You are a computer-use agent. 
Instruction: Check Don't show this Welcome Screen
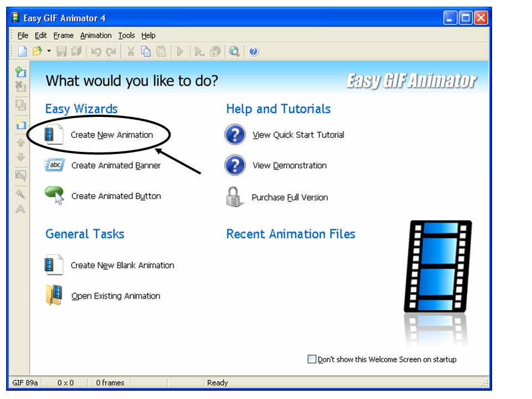[311, 359]
